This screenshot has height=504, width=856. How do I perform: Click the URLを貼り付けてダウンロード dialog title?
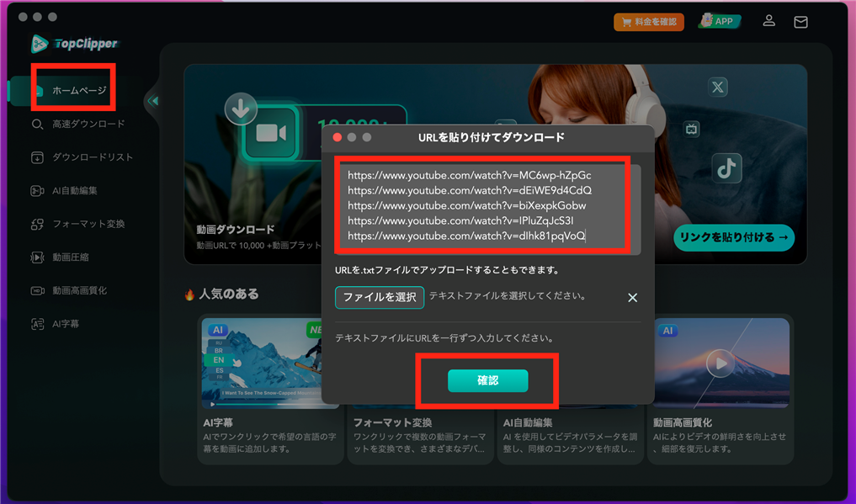tap(492, 137)
